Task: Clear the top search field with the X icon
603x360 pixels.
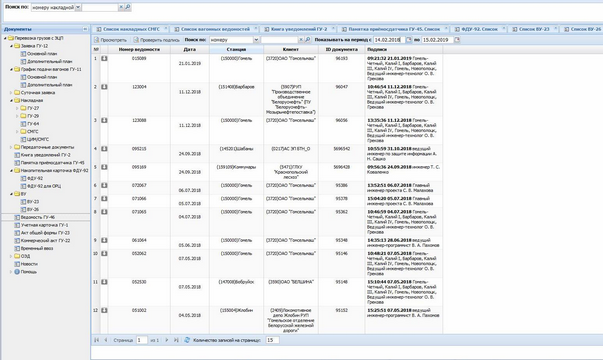Action: (x=121, y=7)
